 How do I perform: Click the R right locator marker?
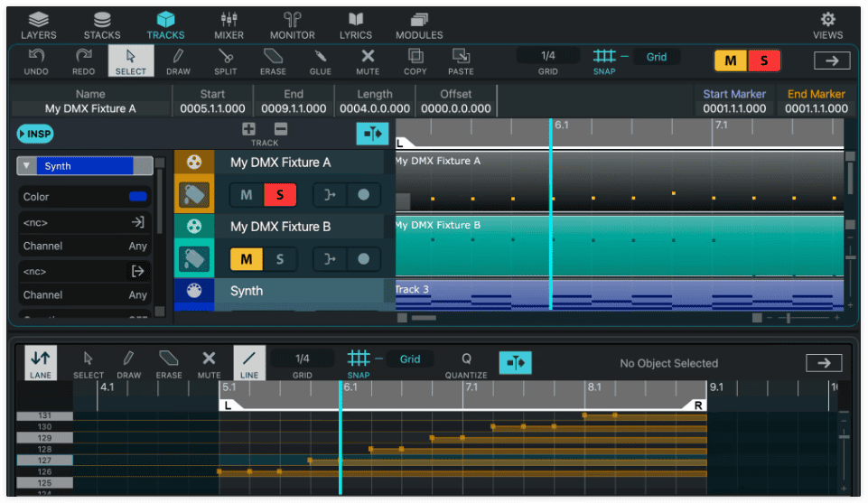698,405
